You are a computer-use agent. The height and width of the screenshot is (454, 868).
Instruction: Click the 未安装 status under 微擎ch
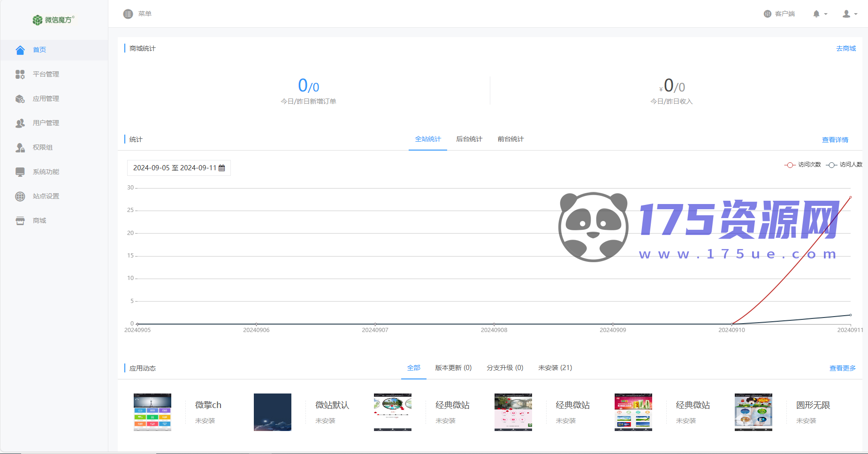205,421
